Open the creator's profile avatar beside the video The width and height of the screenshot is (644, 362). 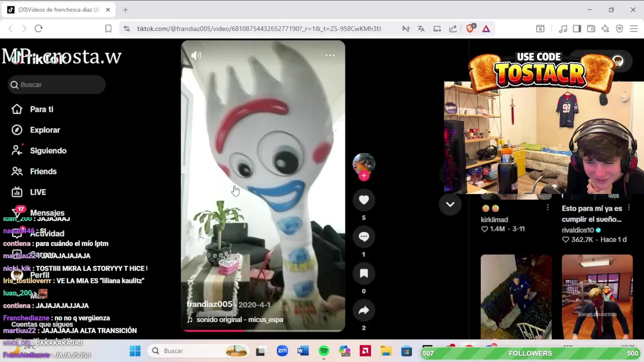(x=364, y=164)
